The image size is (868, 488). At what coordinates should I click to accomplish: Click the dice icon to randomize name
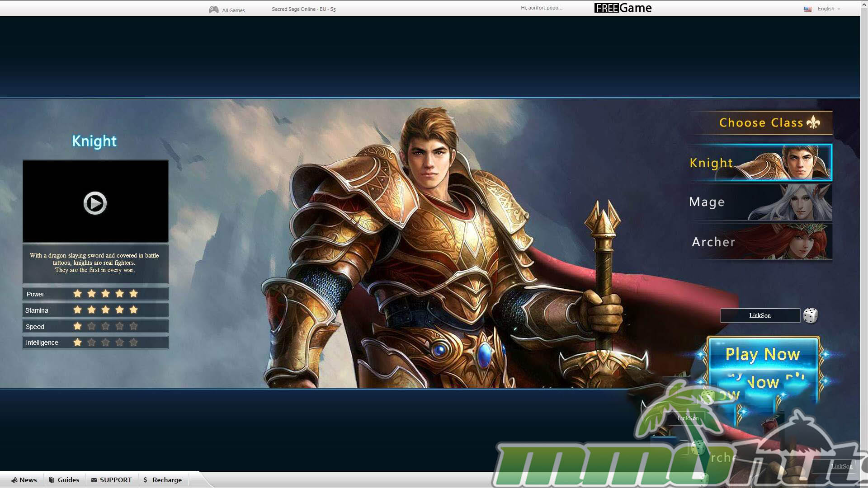click(x=810, y=315)
